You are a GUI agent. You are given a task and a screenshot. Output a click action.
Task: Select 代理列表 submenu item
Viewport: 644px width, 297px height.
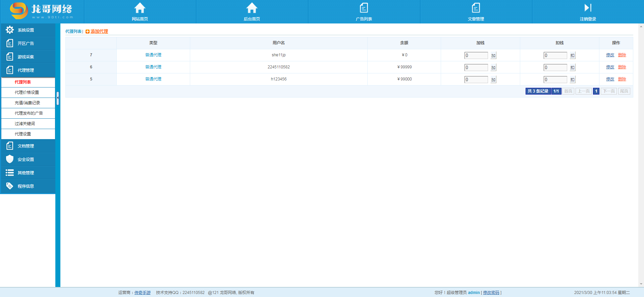click(x=28, y=82)
